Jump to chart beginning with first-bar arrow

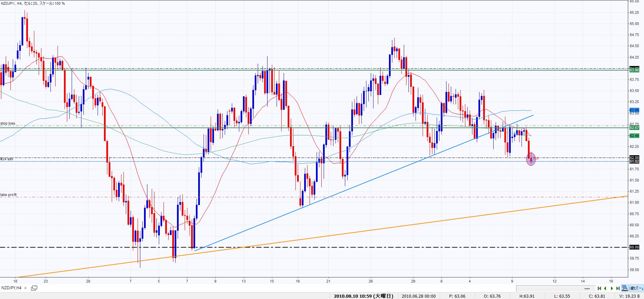599,288
